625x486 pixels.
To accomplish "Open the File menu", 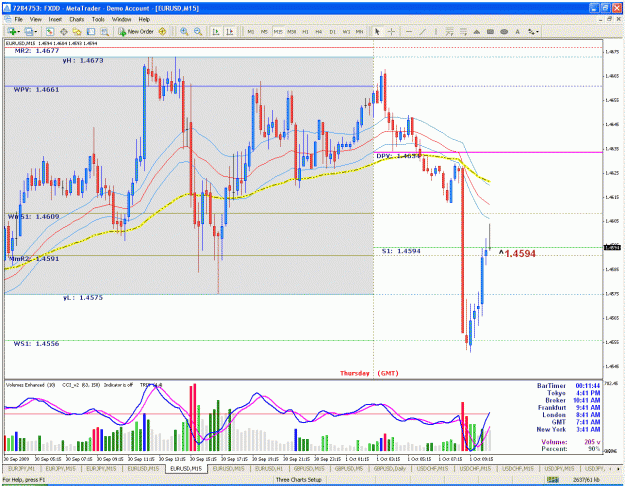I will click(x=18, y=19).
